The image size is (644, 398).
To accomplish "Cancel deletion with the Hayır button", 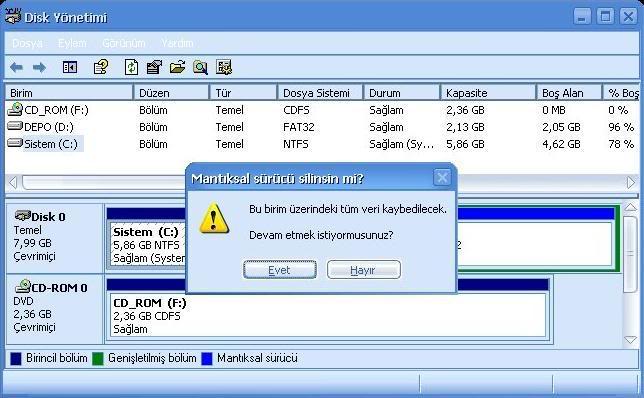I will tap(363, 270).
